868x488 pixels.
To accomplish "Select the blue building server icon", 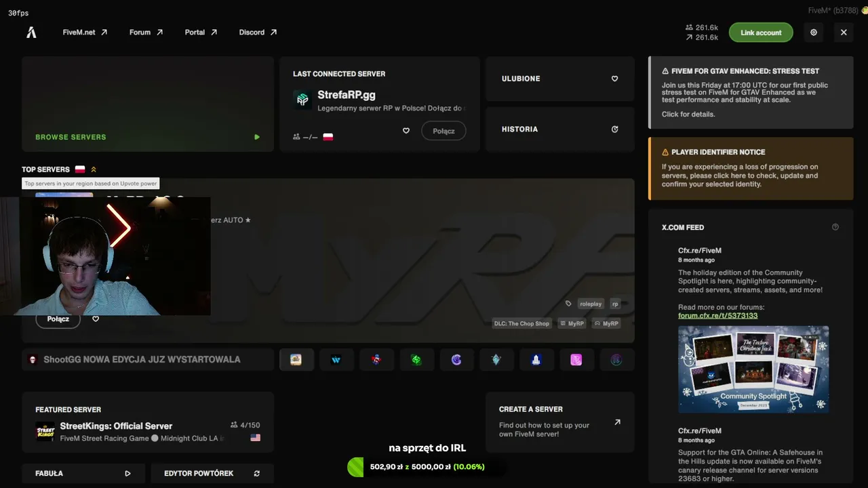I will (x=536, y=360).
